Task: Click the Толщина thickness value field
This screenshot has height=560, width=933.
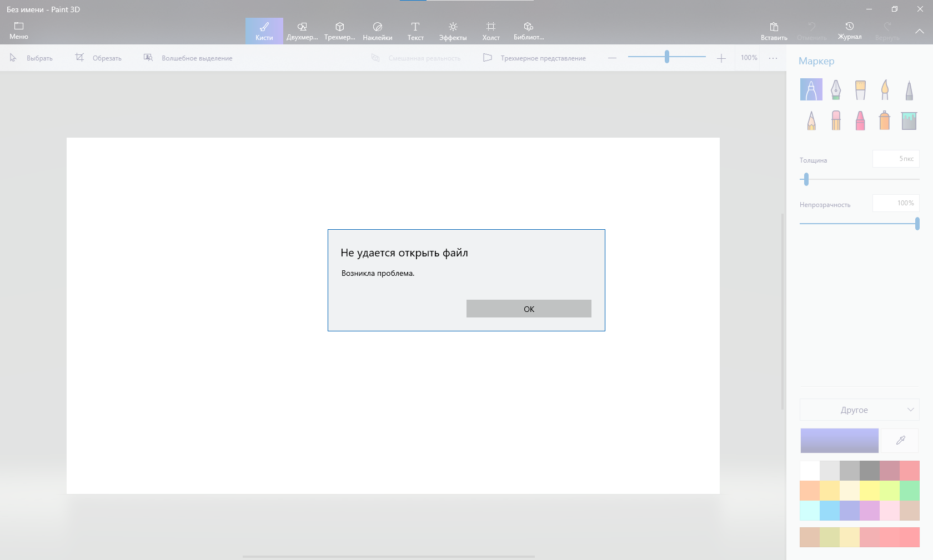Action: (x=896, y=159)
